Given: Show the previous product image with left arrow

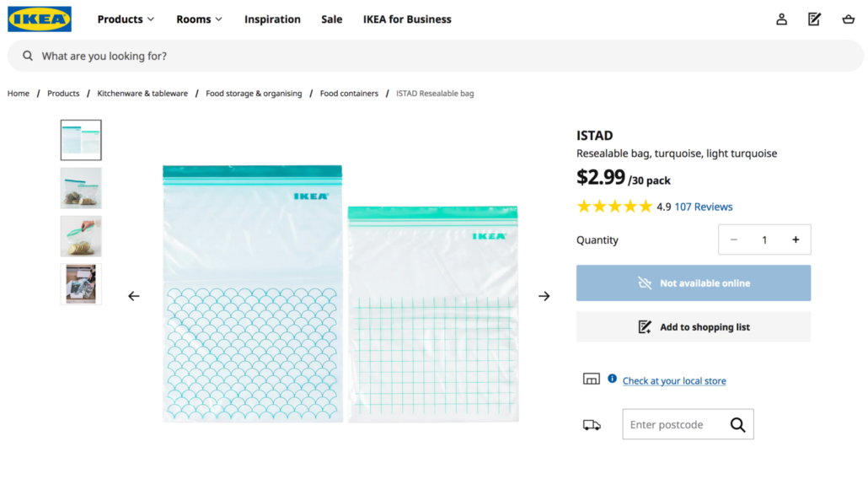Looking at the screenshot, I should coord(134,296).
